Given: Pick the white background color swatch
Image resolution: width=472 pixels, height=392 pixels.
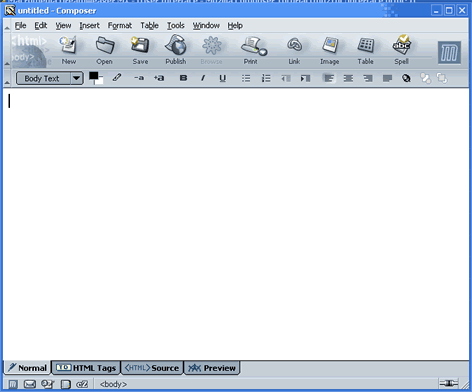Looking at the screenshot, I should tap(100, 82).
